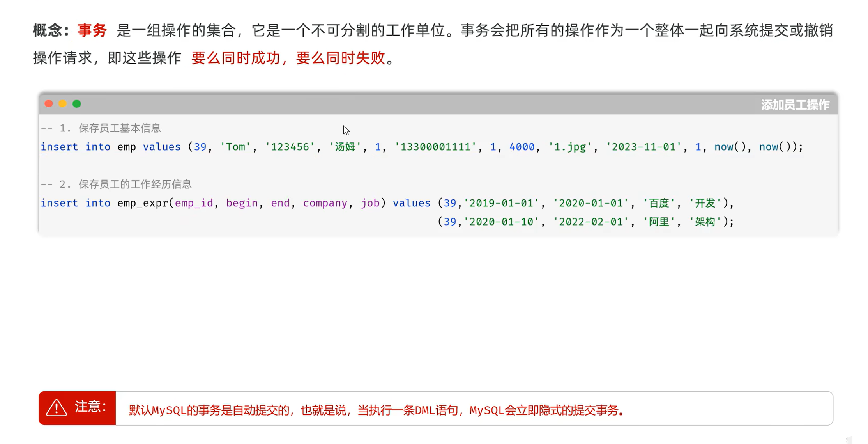868x444 pixels.
Task: Click the yellow minimize dot on code window
Action: coord(63,104)
